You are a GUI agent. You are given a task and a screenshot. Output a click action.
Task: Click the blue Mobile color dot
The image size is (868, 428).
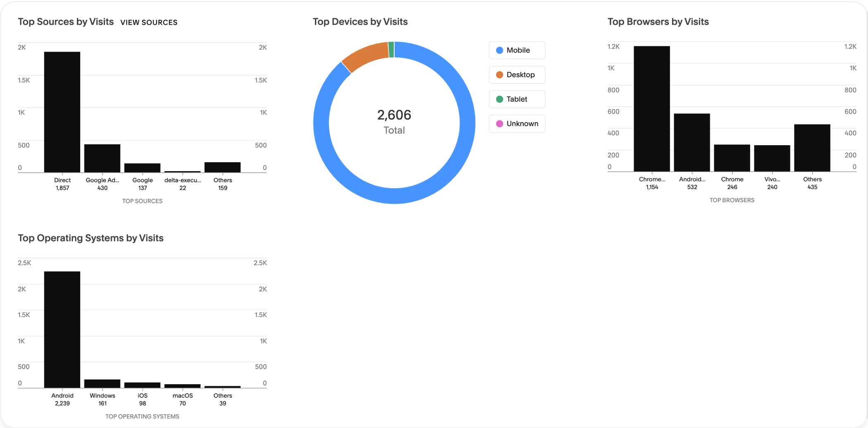(x=499, y=50)
